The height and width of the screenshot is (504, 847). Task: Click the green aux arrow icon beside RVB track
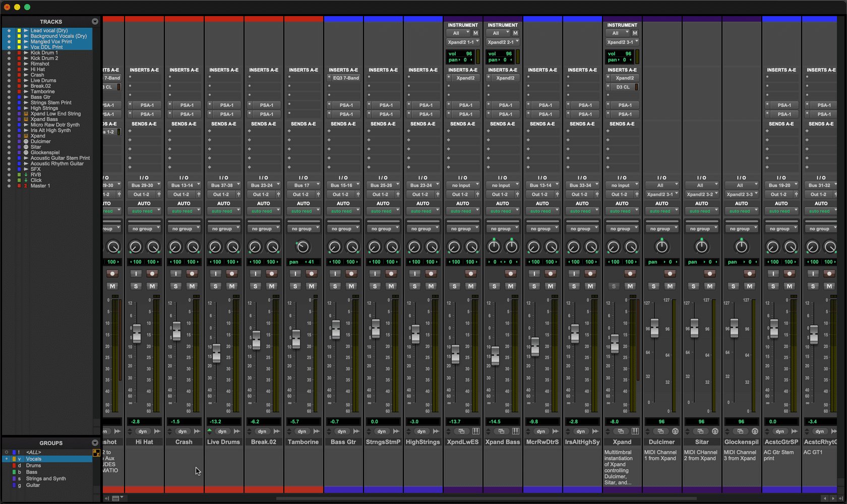coord(26,174)
